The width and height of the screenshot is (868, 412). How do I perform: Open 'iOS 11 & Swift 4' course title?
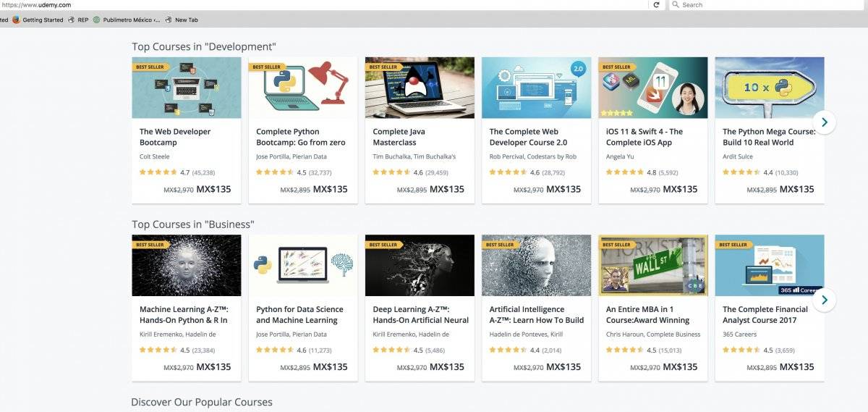[644, 137]
